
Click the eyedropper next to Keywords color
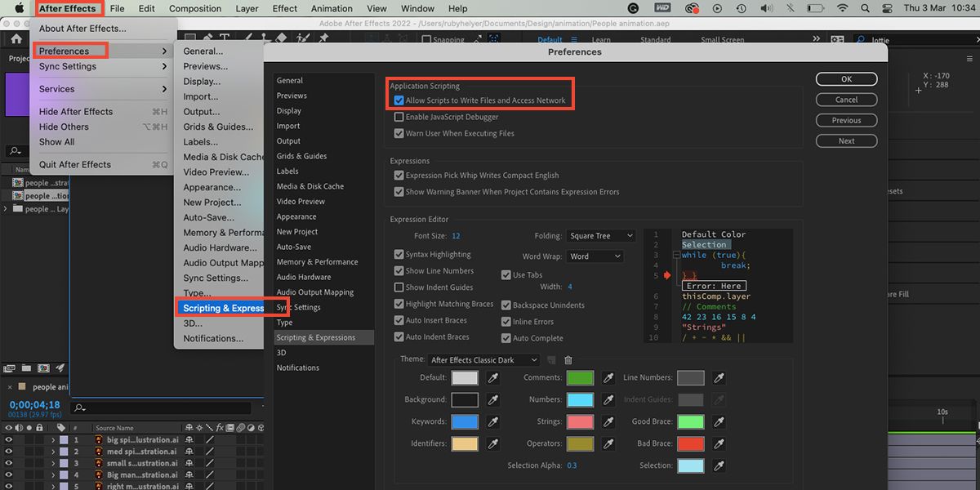(493, 422)
